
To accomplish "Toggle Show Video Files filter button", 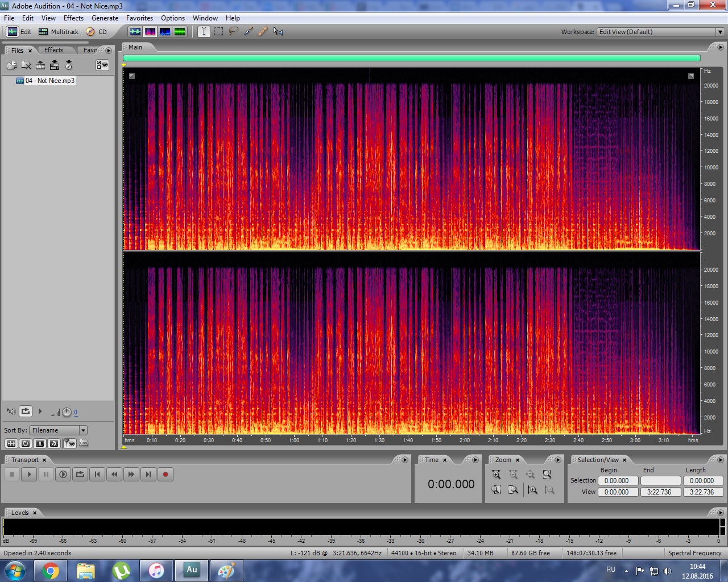I will point(40,443).
